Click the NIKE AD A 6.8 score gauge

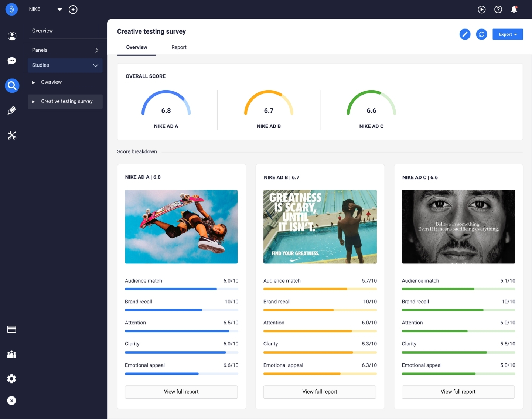click(x=166, y=103)
